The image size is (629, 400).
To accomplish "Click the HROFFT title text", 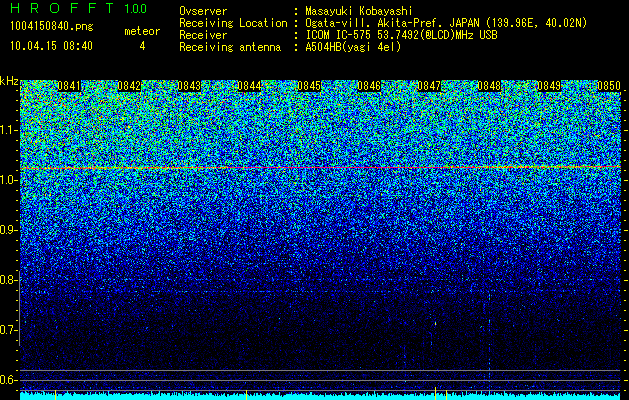I will 62,8.
